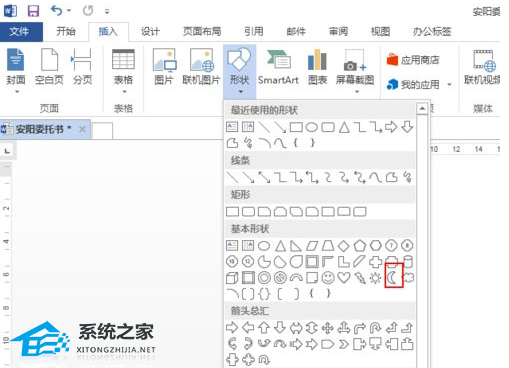The width and height of the screenshot is (509, 368).
Task: Choose the U-turn arrow in 箭头总汇
Action: [x=375, y=328]
